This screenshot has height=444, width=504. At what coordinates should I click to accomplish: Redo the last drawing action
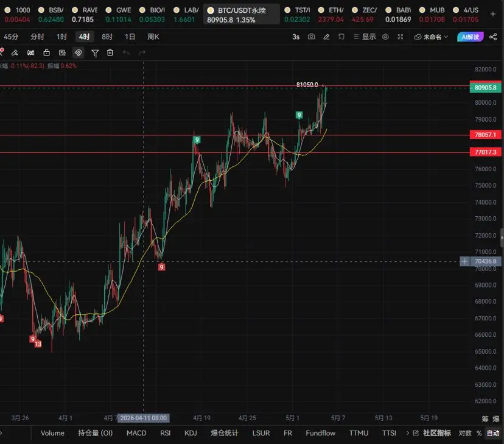tap(142, 52)
